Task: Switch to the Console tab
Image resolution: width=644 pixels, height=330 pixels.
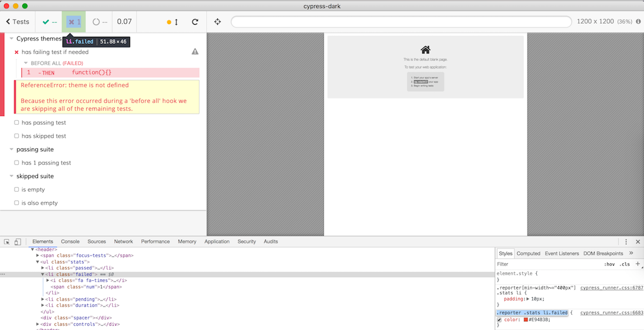Action: 70,241
